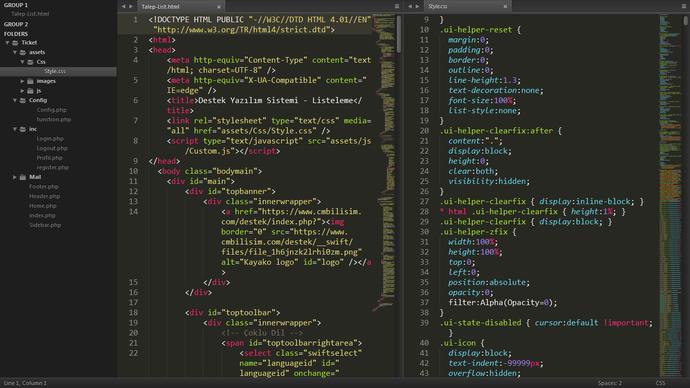
Task: Open Footer.php in the sidebar
Action: click(x=44, y=187)
